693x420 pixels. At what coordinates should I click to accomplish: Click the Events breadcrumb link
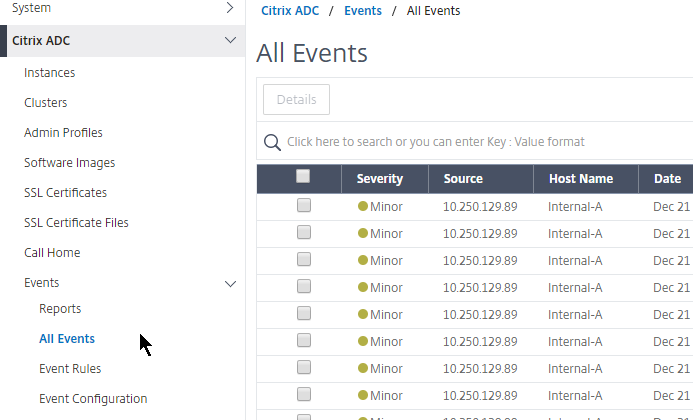pos(363,11)
